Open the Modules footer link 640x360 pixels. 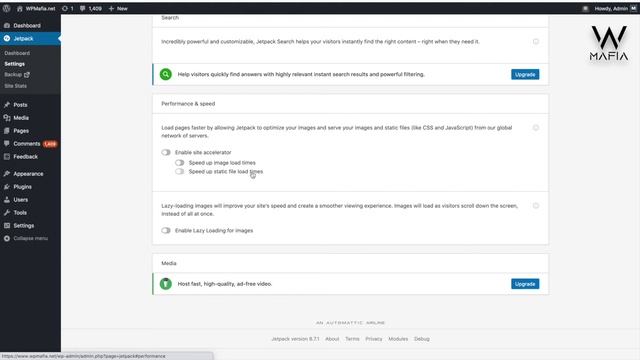398,339
